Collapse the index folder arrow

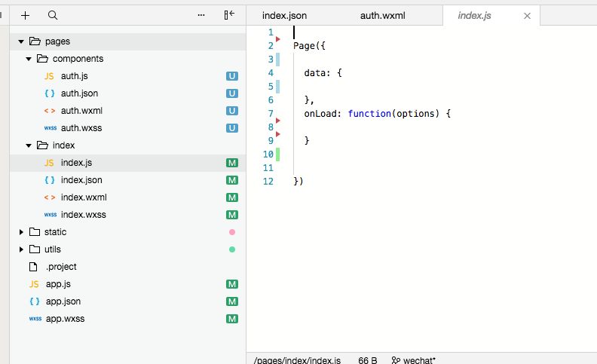(29, 145)
